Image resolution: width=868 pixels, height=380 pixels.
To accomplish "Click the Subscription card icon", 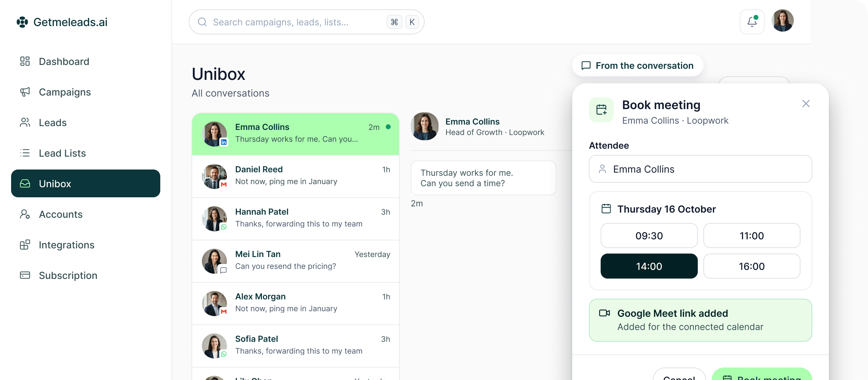I will coord(25,275).
